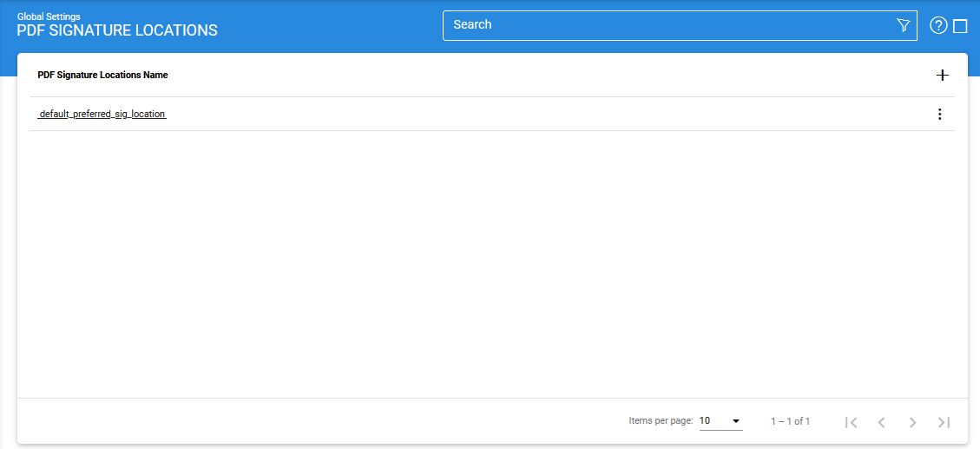Open the help question mark icon
The image size is (980, 449).
pyautogui.click(x=938, y=25)
